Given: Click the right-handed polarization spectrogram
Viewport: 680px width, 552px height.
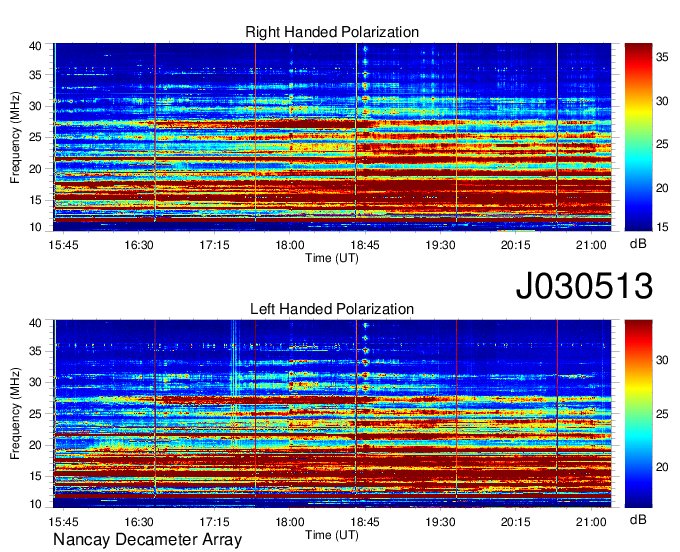Looking at the screenshot, I should tap(332, 137).
